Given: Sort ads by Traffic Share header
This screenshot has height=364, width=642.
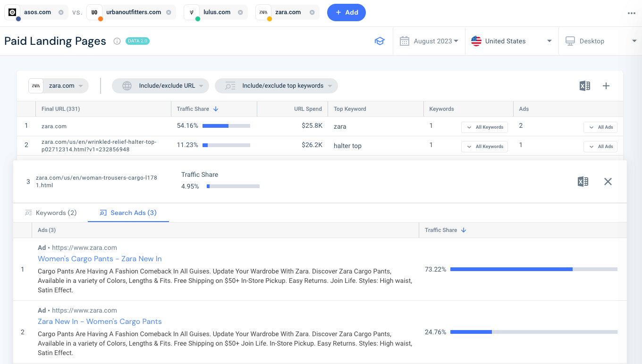Looking at the screenshot, I should coord(445,230).
